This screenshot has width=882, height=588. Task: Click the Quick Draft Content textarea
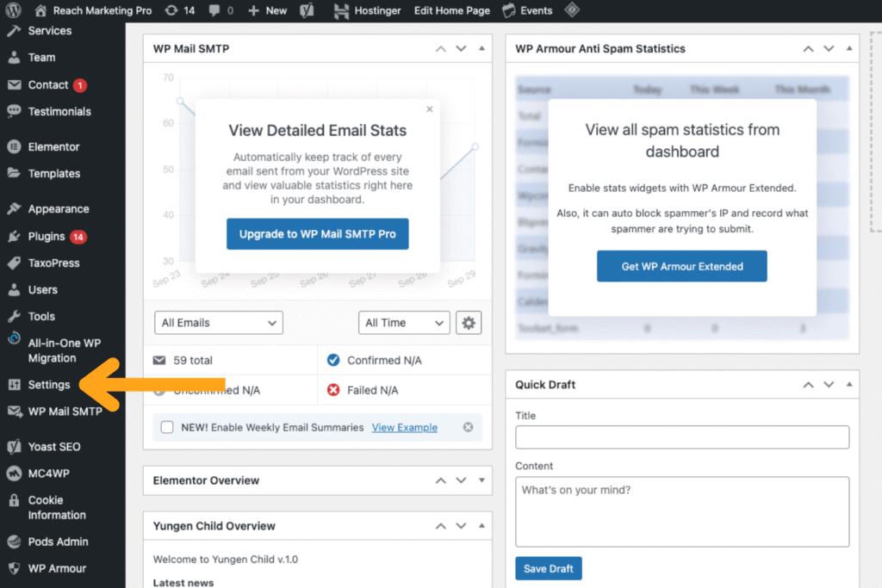(x=682, y=511)
